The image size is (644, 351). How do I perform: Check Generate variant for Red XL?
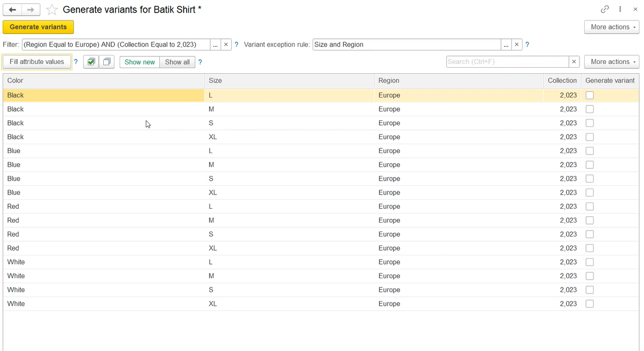(x=590, y=248)
